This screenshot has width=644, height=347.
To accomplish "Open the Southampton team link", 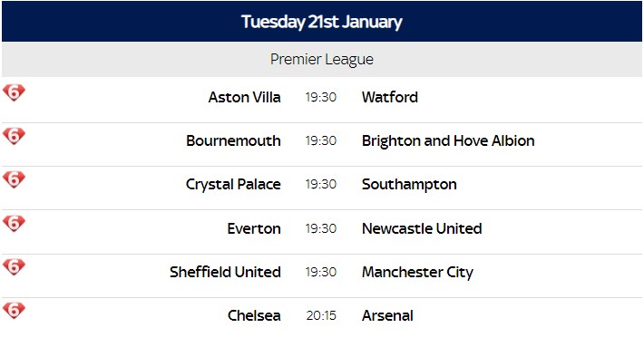I will tap(409, 185).
